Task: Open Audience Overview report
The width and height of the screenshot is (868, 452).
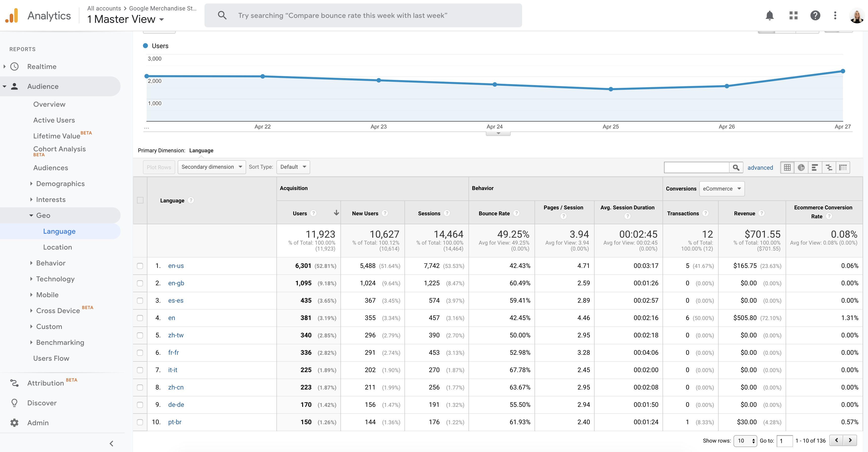Action: (49, 104)
